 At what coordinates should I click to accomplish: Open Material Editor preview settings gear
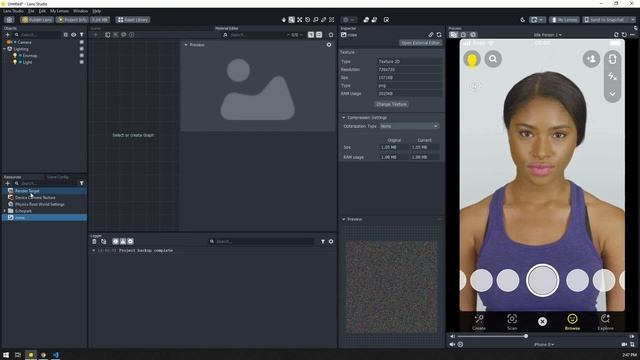(x=329, y=45)
